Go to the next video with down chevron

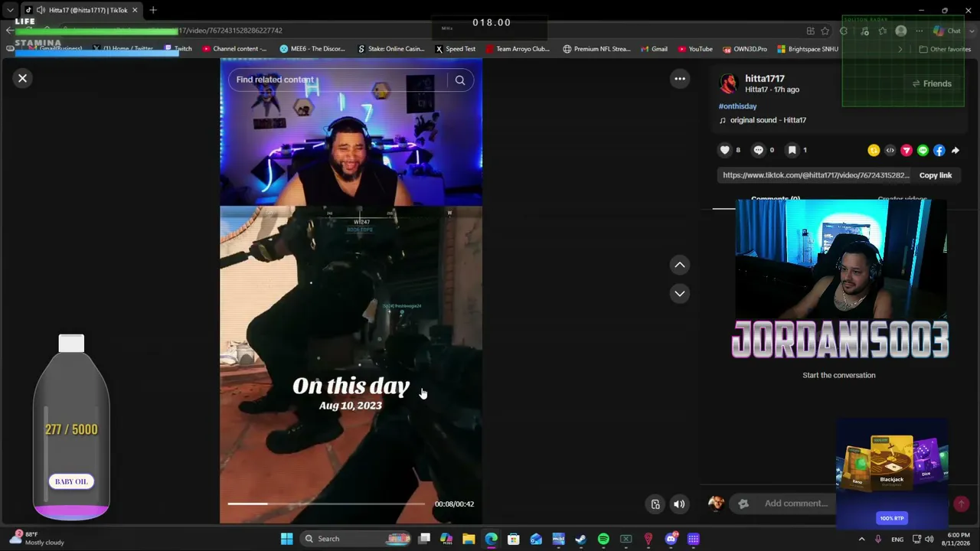click(x=679, y=293)
